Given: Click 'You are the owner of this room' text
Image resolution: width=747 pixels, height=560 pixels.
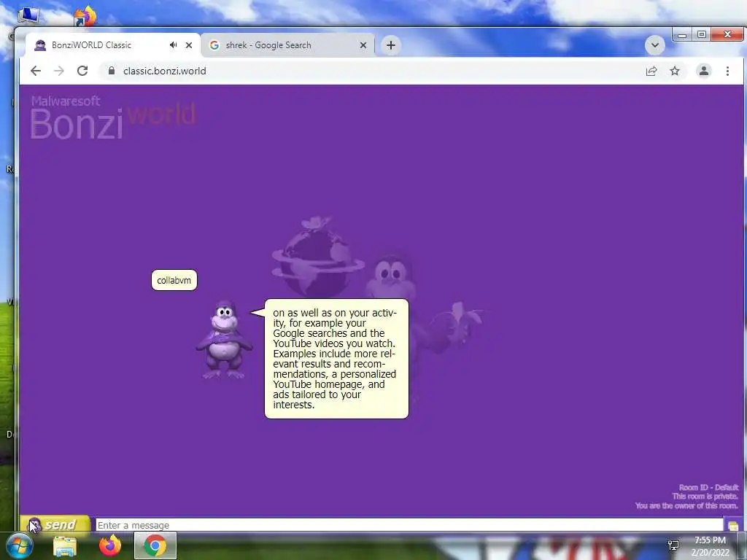Looking at the screenshot, I should point(686,505).
